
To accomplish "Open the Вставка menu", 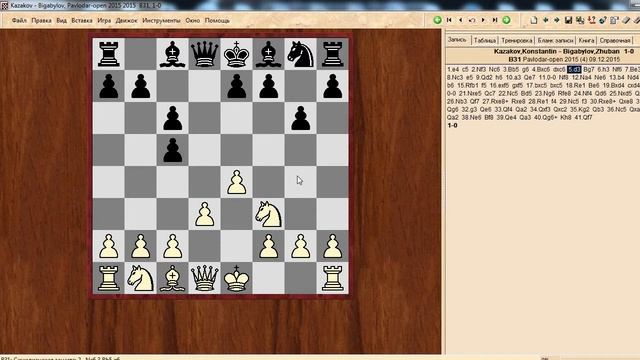I will coord(82,20).
